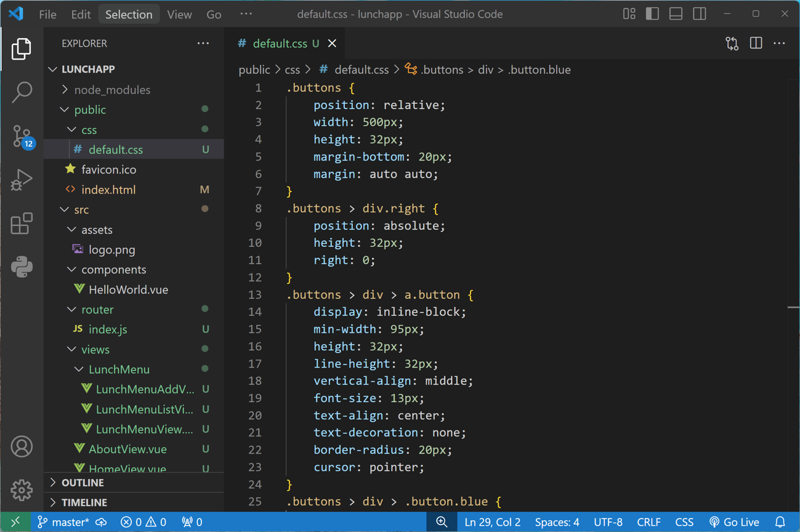Open the Manage gear icon
This screenshot has width=800, height=532.
(22, 490)
